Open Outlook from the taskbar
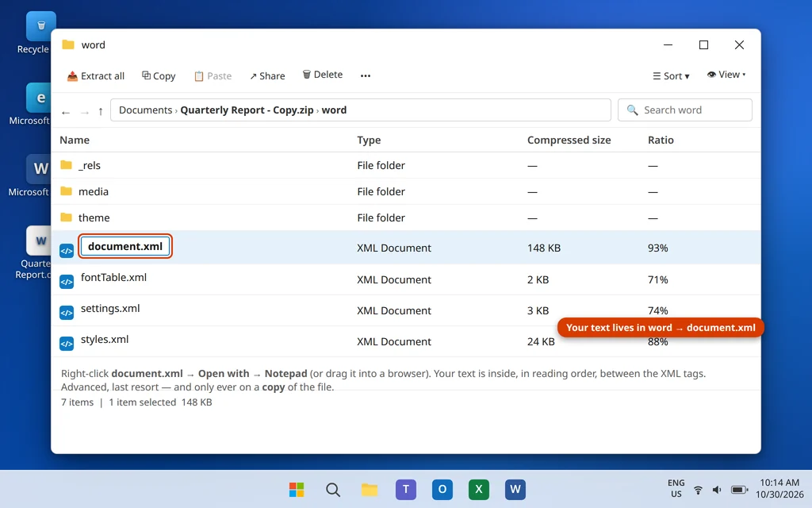The height and width of the screenshot is (508, 812). point(442,489)
